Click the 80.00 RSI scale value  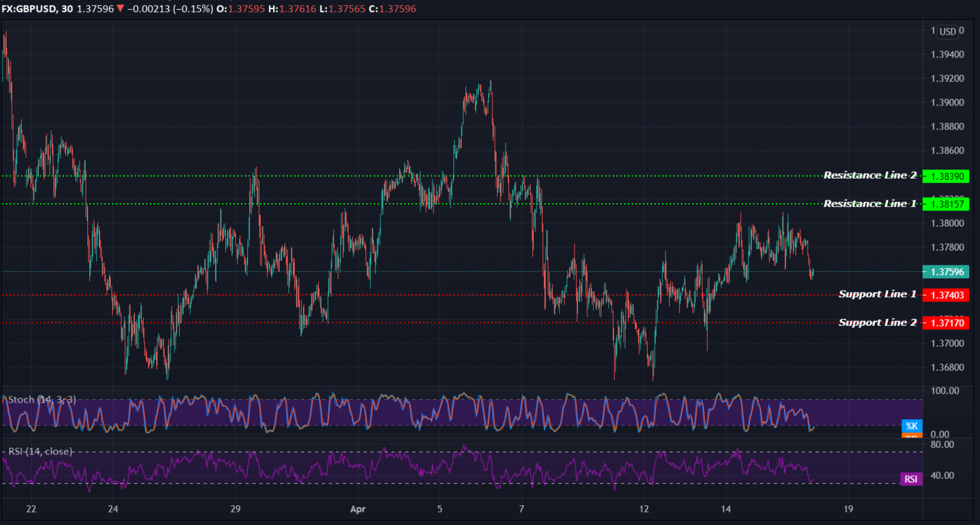click(942, 445)
